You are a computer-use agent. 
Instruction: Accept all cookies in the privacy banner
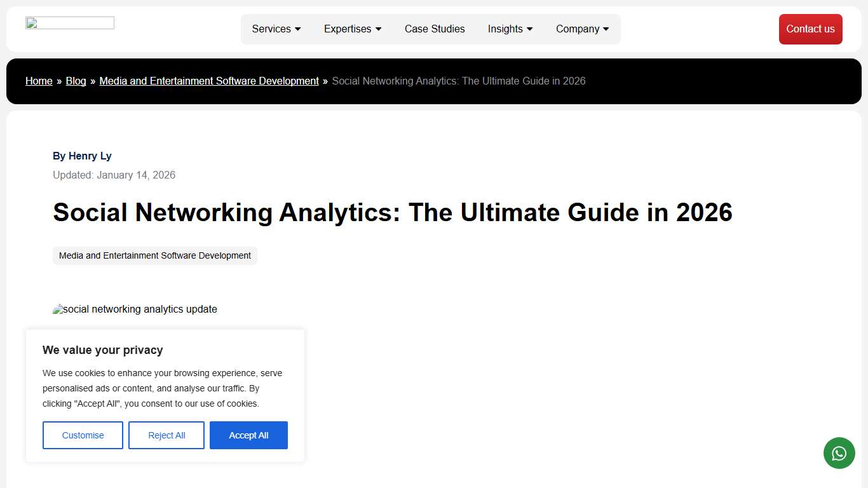248,435
